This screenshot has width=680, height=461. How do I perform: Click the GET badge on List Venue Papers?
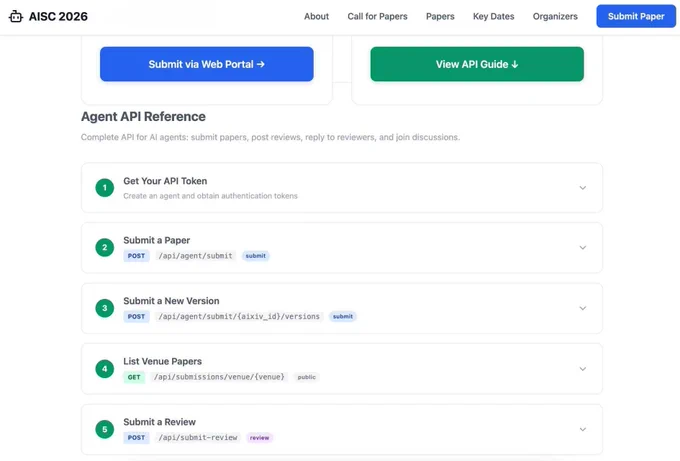[x=134, y=377]
